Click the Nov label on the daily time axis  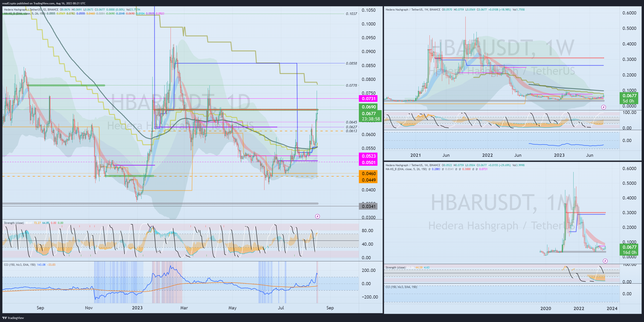click(x=89, y=308)
